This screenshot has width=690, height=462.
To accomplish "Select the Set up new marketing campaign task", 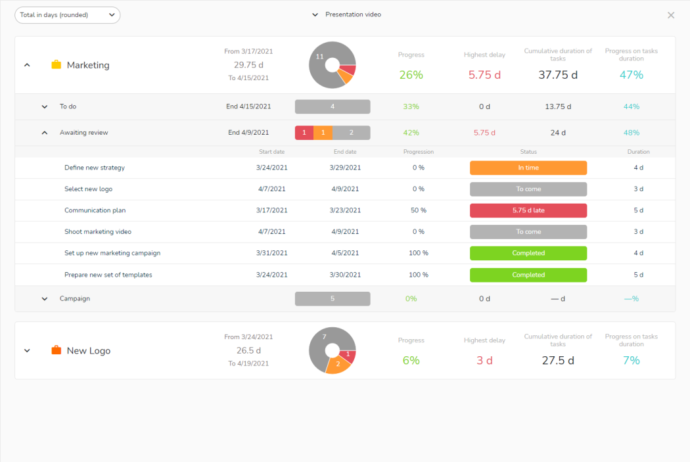I will (112, 253).
